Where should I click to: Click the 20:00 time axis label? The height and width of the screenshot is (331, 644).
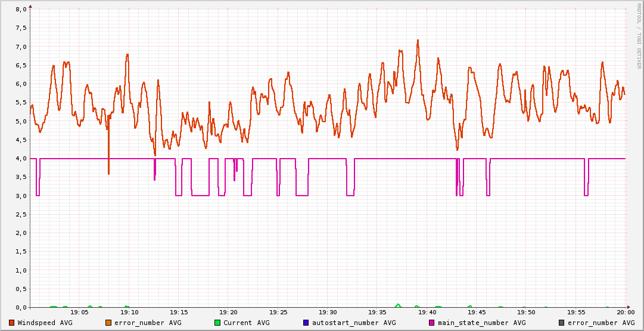(x=625, y=312)
